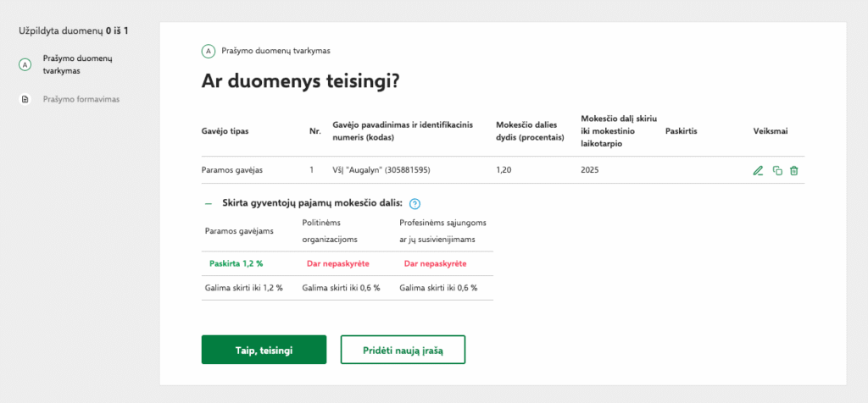Click the Mokesčio dalies dydis column header
Screen dimensions: 868x403
coord(530,131)
